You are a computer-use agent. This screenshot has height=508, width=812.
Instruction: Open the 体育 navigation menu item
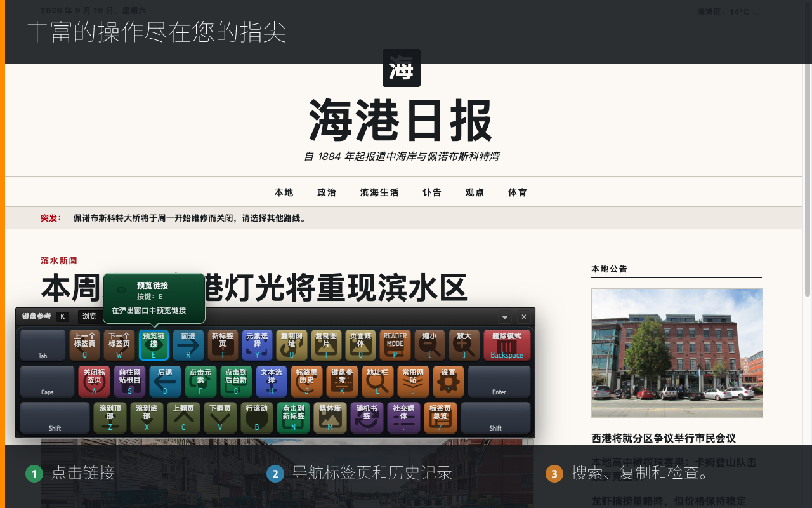coord(518,192)
